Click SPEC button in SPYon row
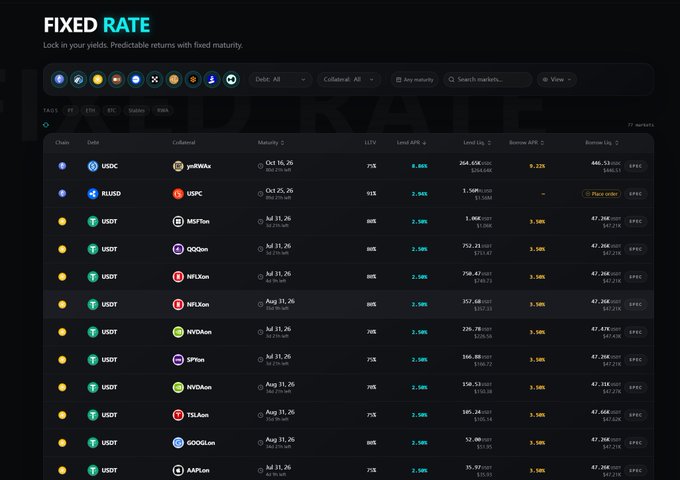680x480 pixels. tap(636, 360)
